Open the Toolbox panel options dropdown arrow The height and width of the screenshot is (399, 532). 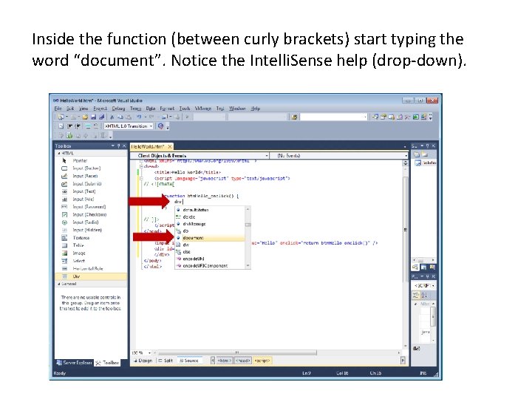(x=112, y=146)
